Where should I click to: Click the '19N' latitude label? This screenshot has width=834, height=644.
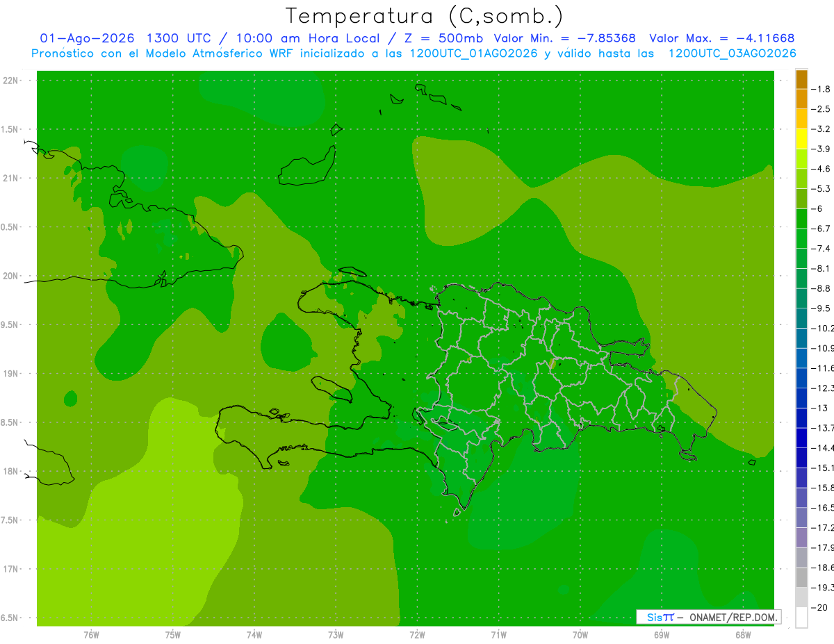[10, 374]
